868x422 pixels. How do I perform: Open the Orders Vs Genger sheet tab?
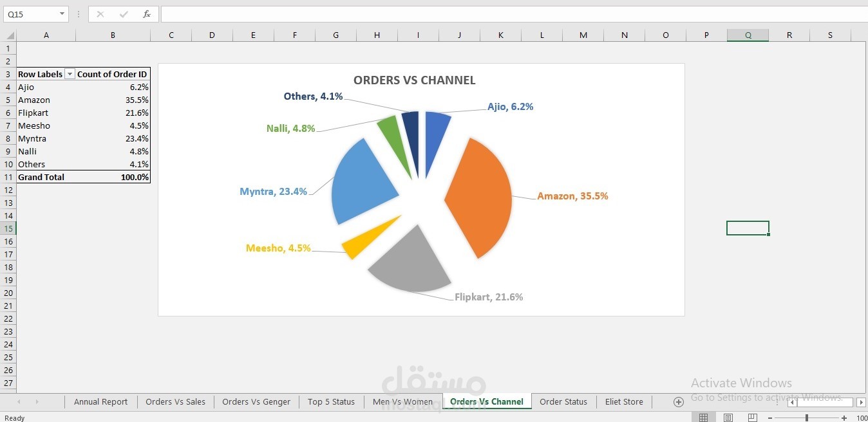pyautogui.click(x=256, y=402)
